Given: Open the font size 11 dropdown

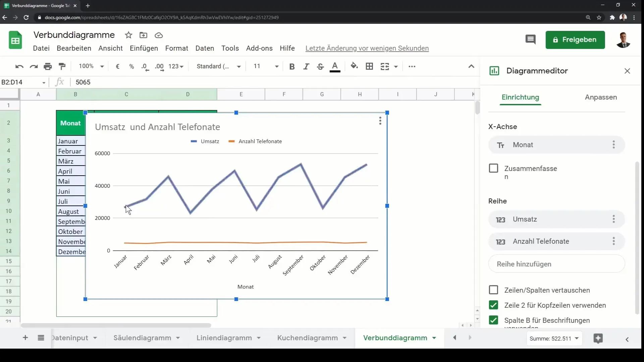Looking at the screenshot, I should [x=266, y=66].
